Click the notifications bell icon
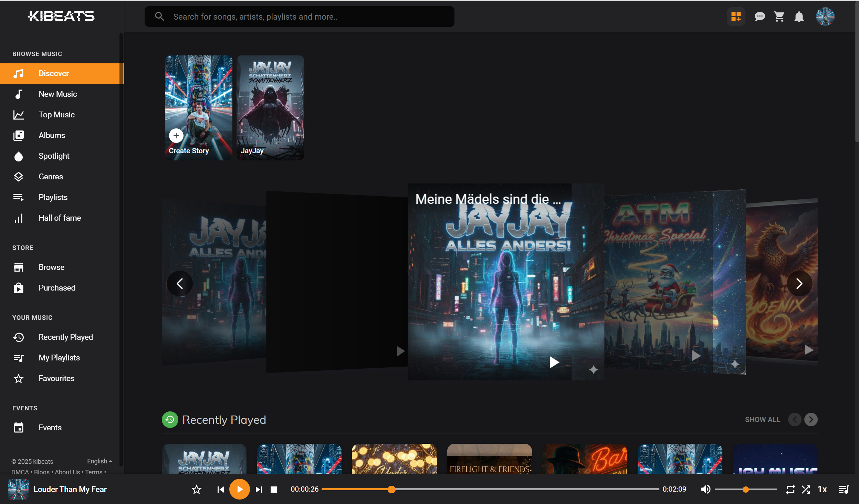Viewport: 859px width, 504px height. pyautogui.click(x=799, y=17)
